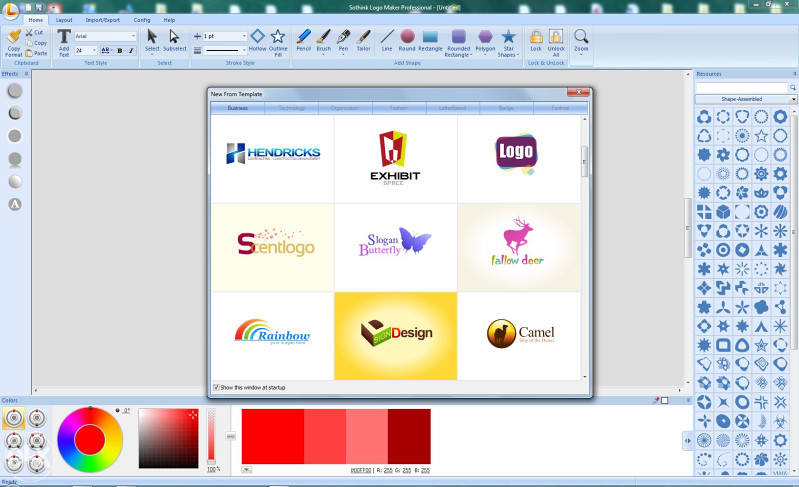Click the search icon in Resources panel
Image resolution: width=799 pixels, height=487 pixels.
pyautogui.click(x=792, y=88)
